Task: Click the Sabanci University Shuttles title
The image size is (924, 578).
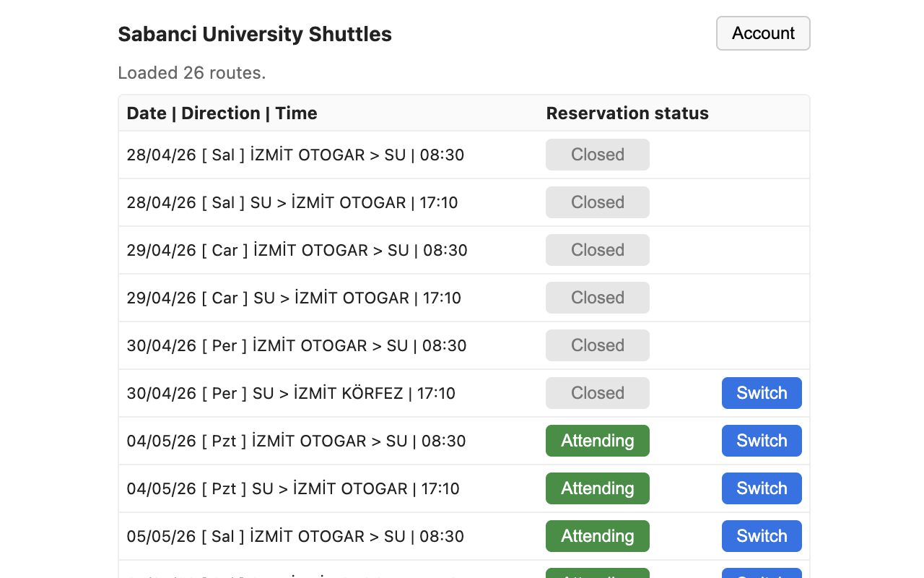Action: [x=255, y=34]
